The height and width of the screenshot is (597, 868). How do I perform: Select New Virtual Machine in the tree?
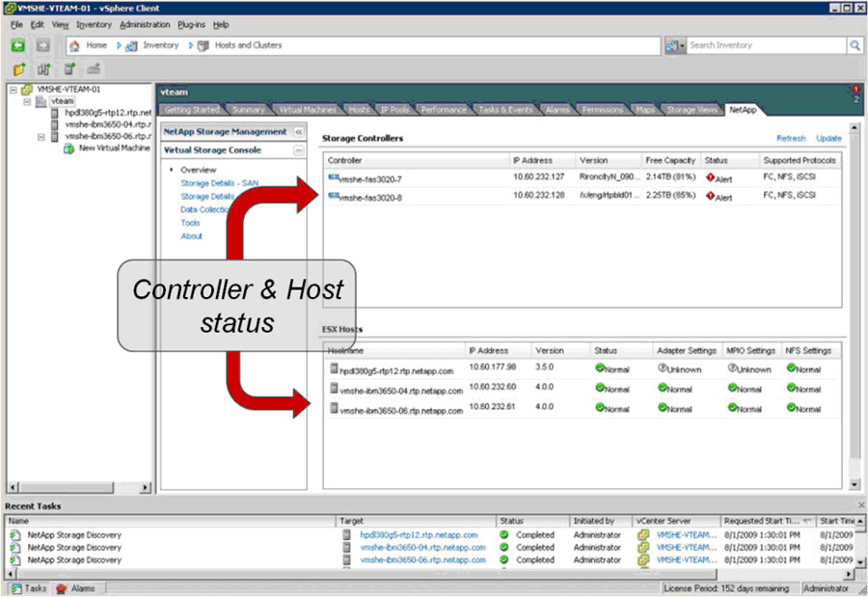click(114, 149)
